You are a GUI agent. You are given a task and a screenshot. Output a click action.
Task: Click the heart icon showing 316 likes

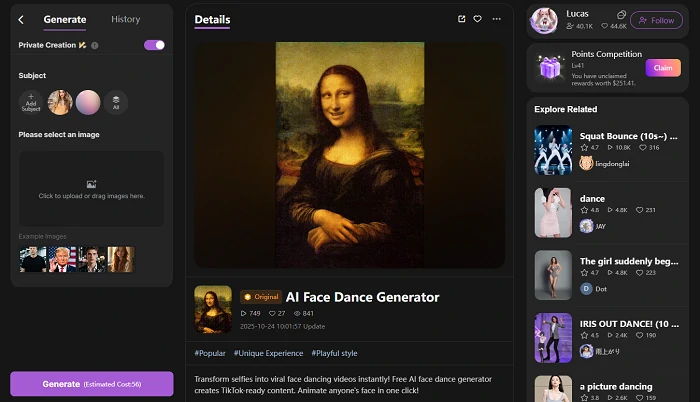[642, 147]
